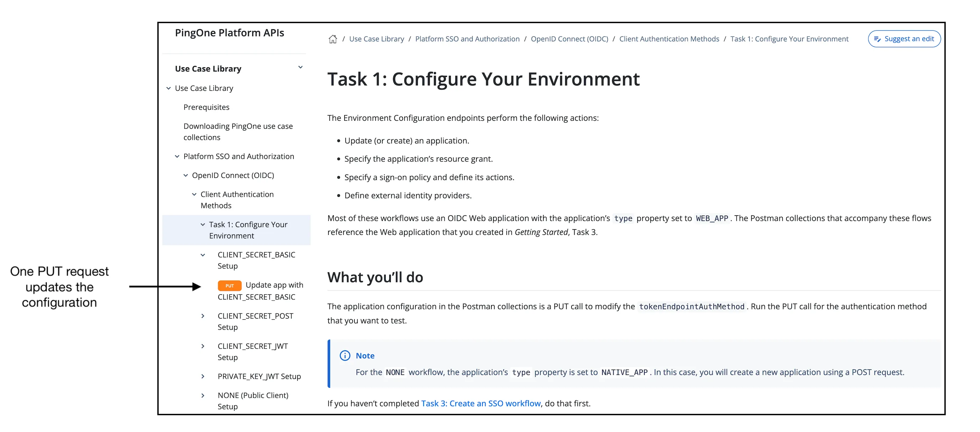Open OpenID Connect (OIDC) breadcrumb link
Image resolution: width=980 pixels, height=432 pixels.
[569, 39]
